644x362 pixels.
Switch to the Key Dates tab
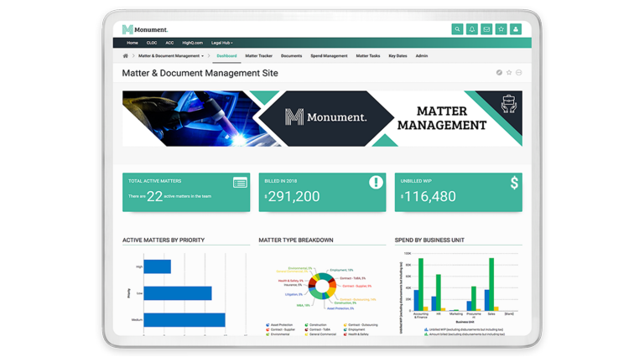pyautogui.click(x=397, y=56)
